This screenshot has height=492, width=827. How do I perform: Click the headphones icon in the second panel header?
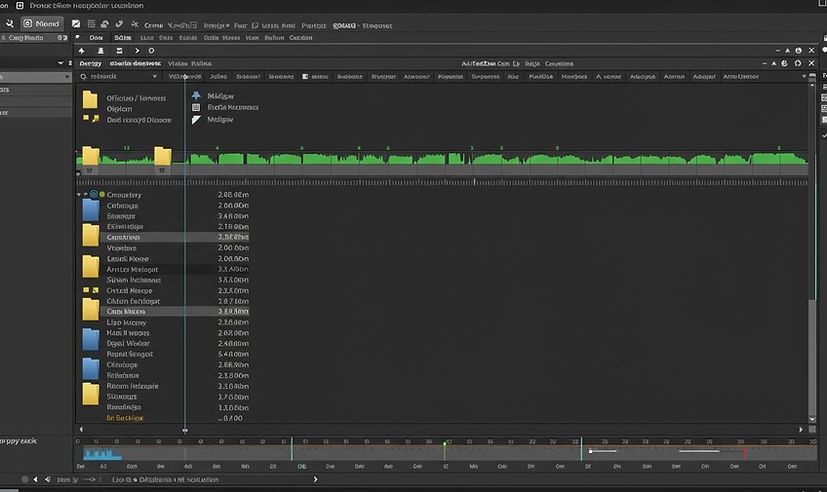pos(797,63)
